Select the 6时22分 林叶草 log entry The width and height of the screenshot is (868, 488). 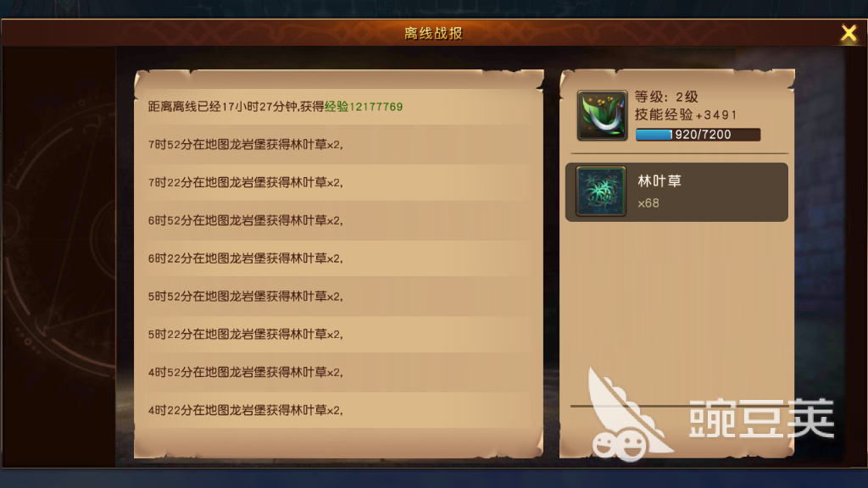click(x=339, y=258)
